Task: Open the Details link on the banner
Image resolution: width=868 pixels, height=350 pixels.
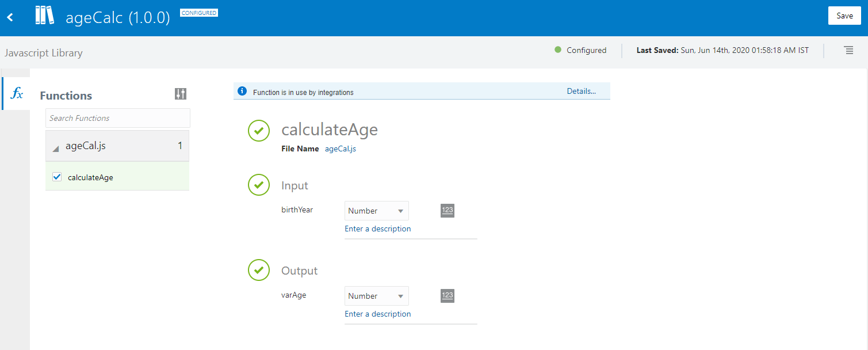Action: click(x=581, y=91)
